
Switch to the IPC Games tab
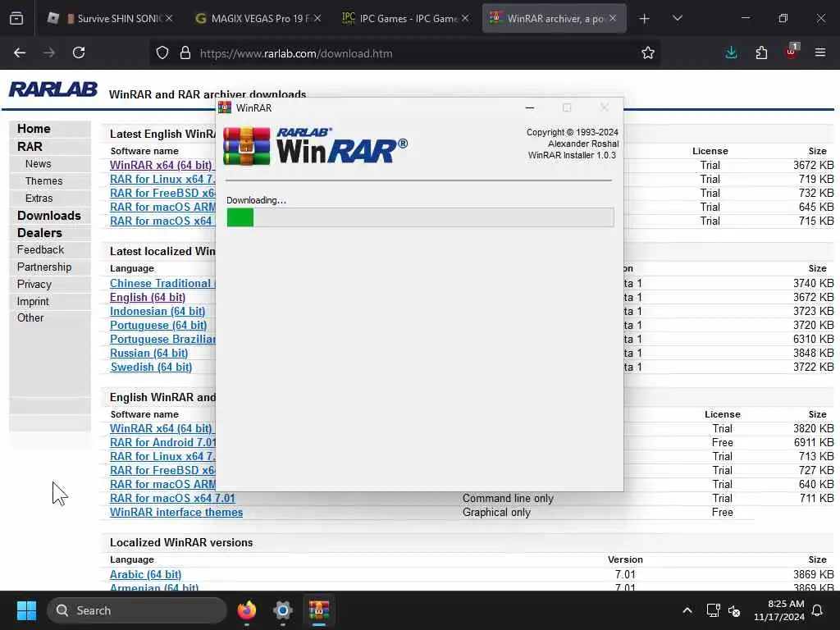pyautogui.click(x=405, y=18)
